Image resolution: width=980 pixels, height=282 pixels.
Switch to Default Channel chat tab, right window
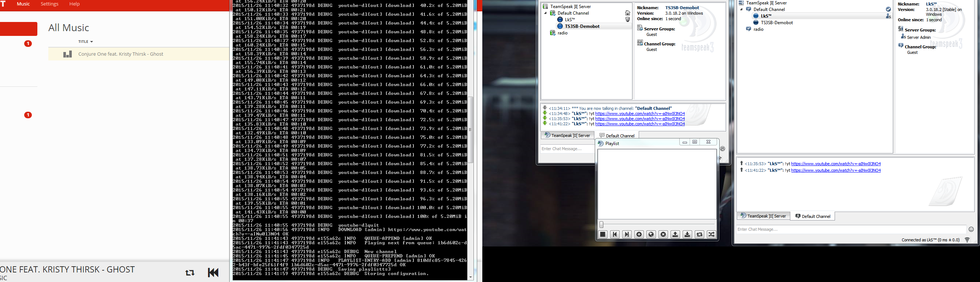point(813,216)
